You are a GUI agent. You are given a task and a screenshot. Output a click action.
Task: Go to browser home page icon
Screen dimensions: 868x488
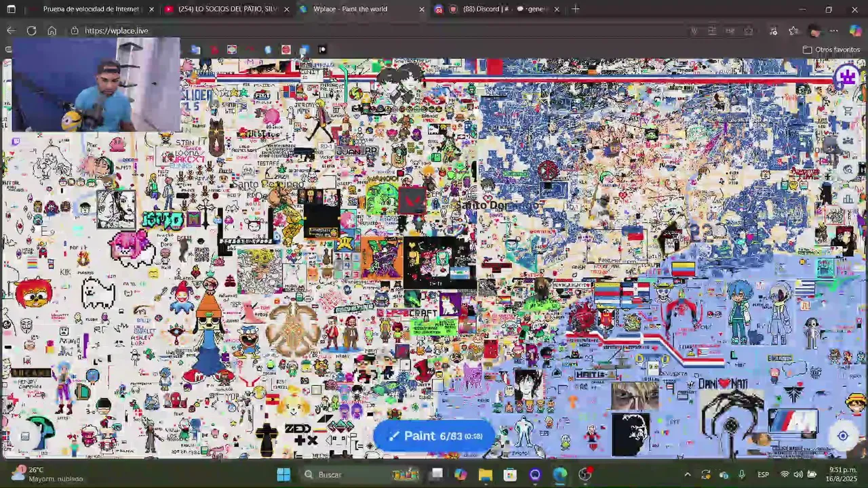pyautogui.click(x=52, y=30)
